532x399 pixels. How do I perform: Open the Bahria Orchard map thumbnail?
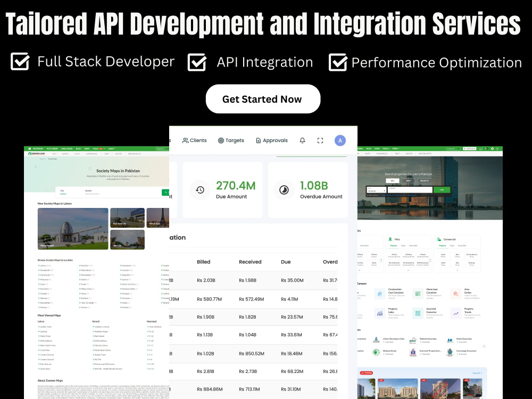(73, 229)
